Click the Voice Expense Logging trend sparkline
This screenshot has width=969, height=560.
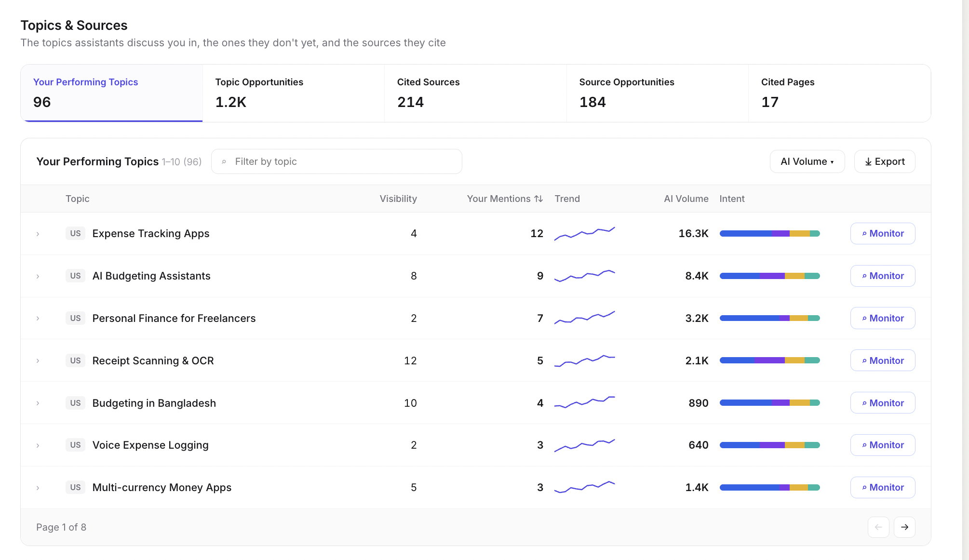click(x=585, y=445)
